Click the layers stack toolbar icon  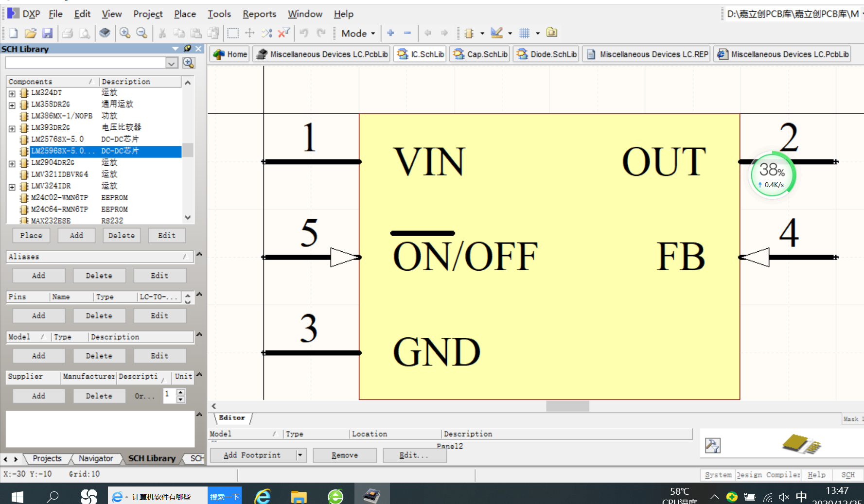coord(105,33)
